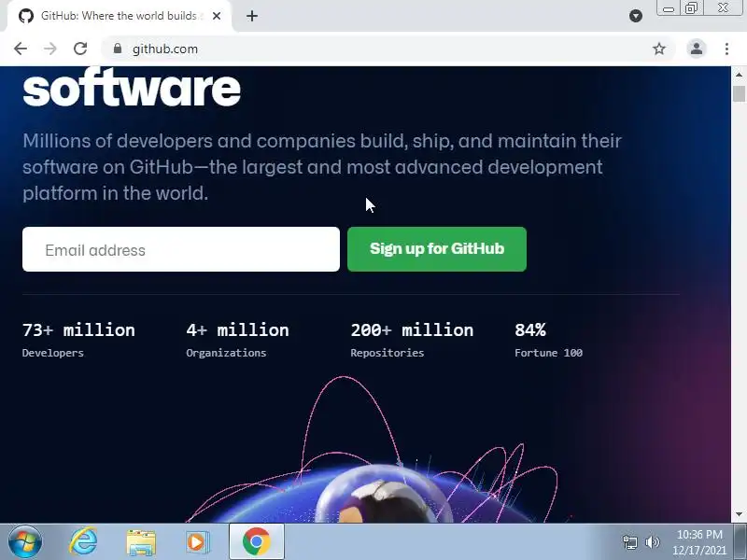Click the scrollbar down arrow
Screen dimensions: 747x560
(x=739, y=514)
